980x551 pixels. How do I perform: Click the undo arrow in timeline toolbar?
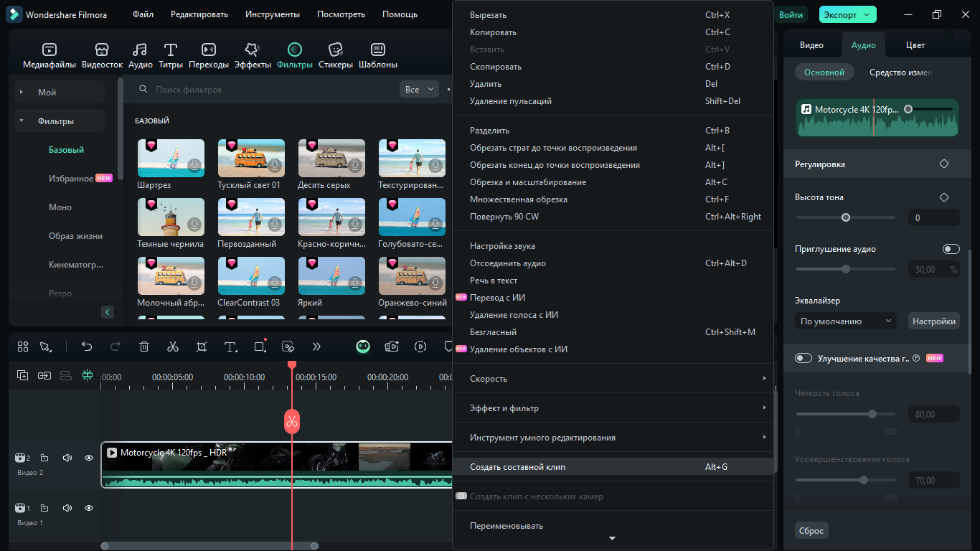pyautogui.click(x=87, y=347)
